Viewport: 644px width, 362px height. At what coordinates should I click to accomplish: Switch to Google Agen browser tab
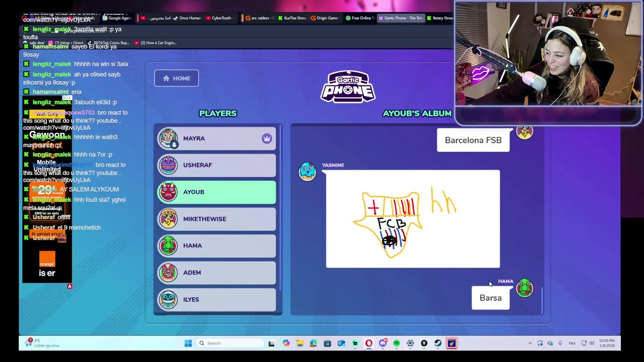(118, 18)
